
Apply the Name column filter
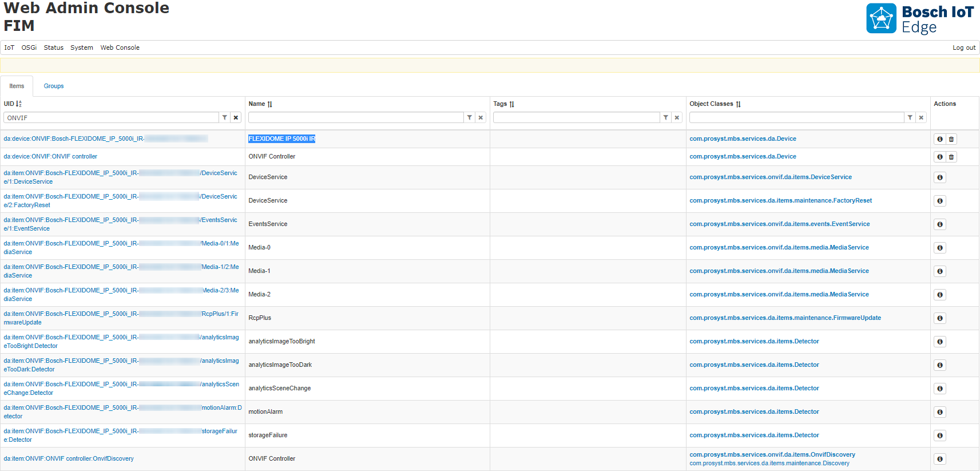click(470, 117)
